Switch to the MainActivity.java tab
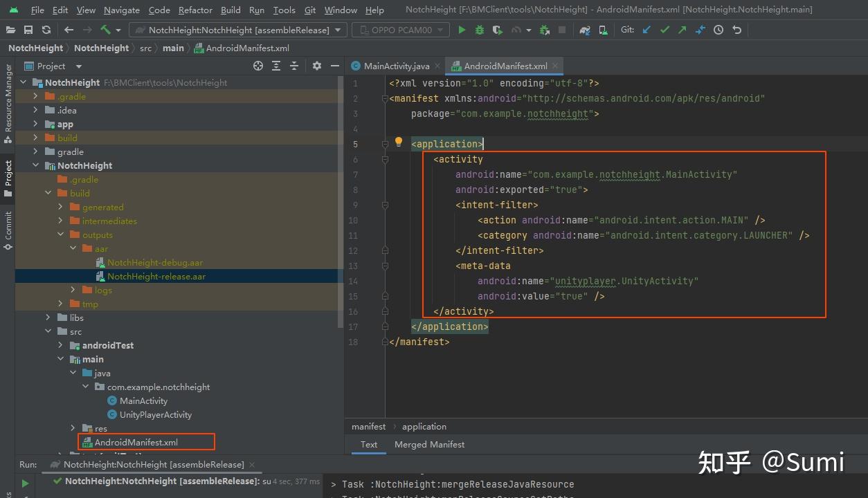This screenshot has width=868, height=498. point(396,66)
